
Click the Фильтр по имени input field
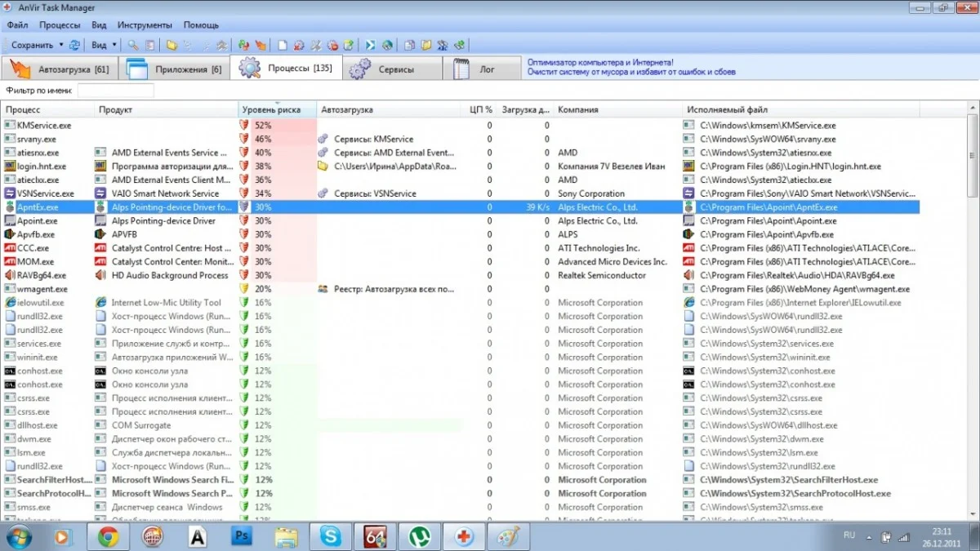[115, 90]
